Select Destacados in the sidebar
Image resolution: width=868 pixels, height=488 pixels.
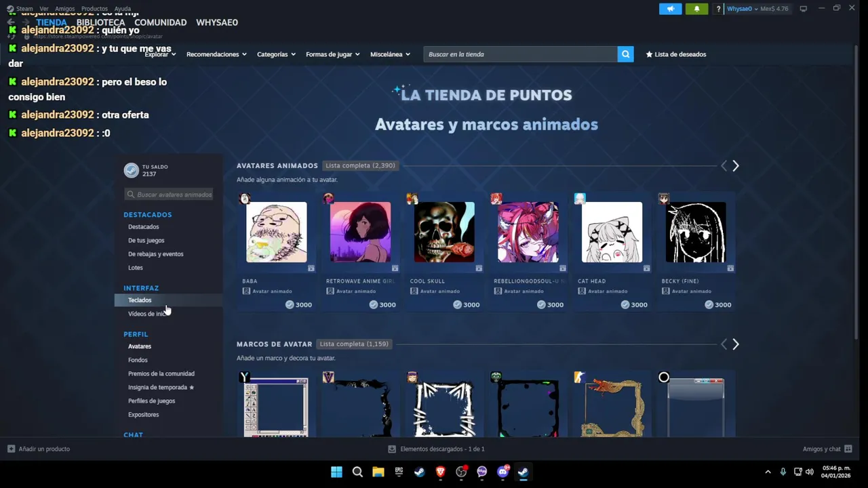tap(143, 227)
